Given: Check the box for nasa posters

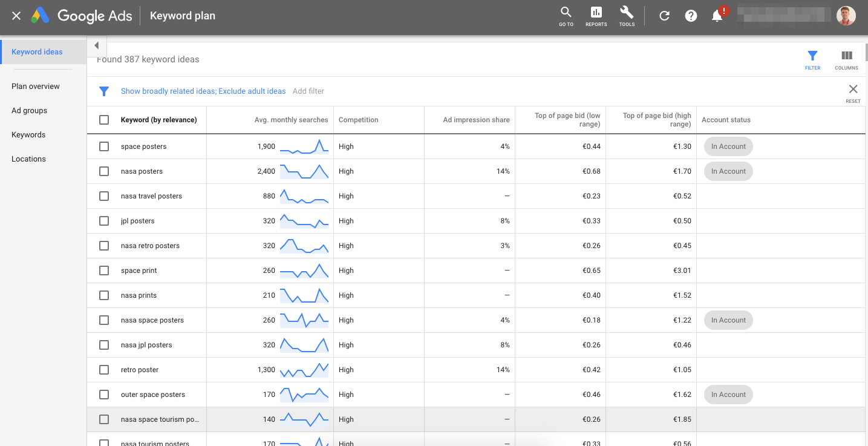Looking at the screenshot, I should 104,171.
